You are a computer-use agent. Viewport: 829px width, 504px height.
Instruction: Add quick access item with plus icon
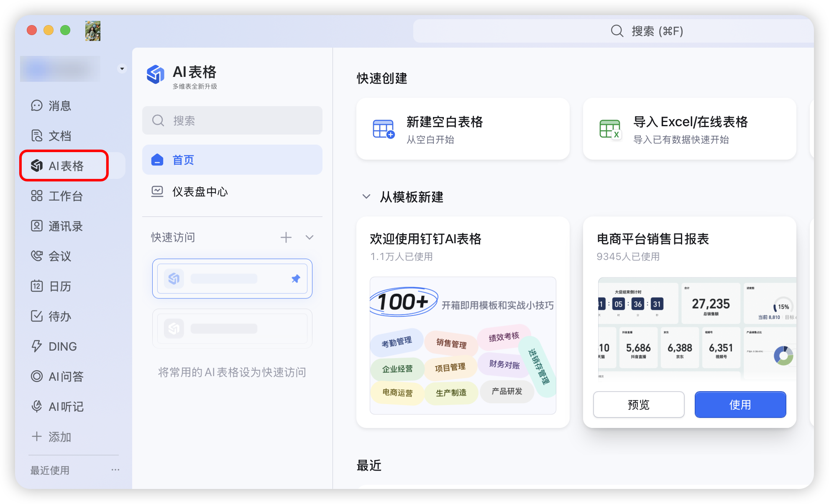(x=286, y=237)
